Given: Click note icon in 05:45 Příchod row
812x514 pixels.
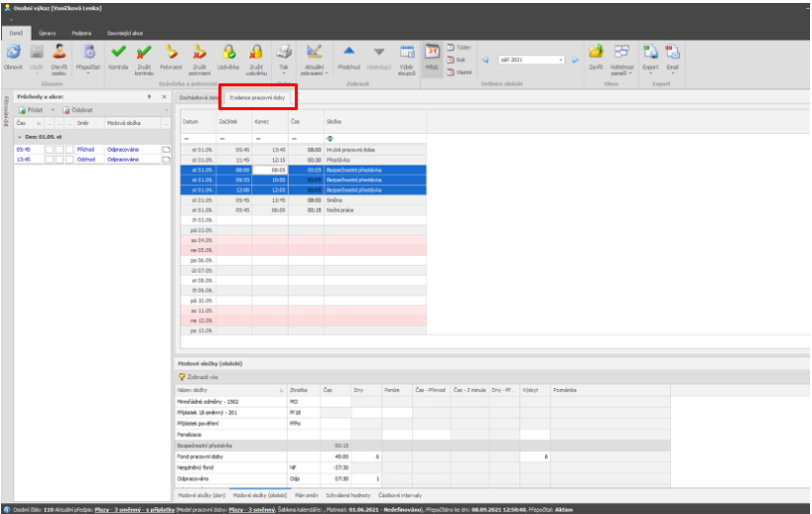Looking at the screenshot, I should pos(166,150).
